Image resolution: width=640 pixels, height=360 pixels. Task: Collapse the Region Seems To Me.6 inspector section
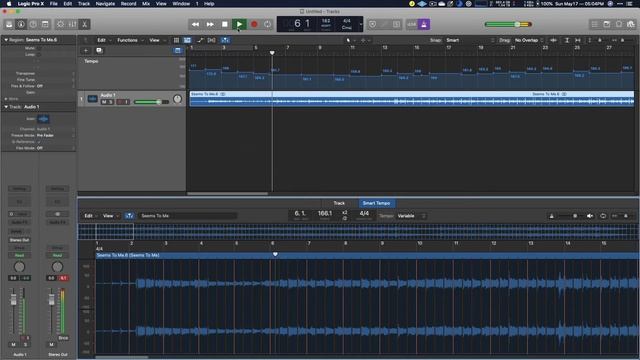pos(6,40)
